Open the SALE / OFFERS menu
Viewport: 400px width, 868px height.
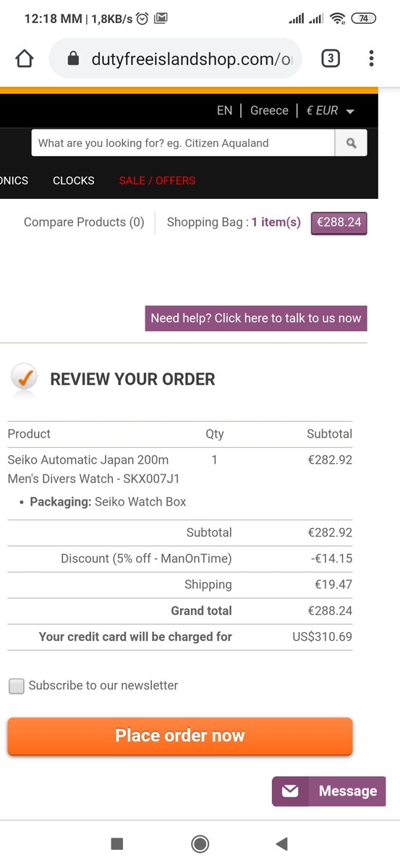pos(157,181)
